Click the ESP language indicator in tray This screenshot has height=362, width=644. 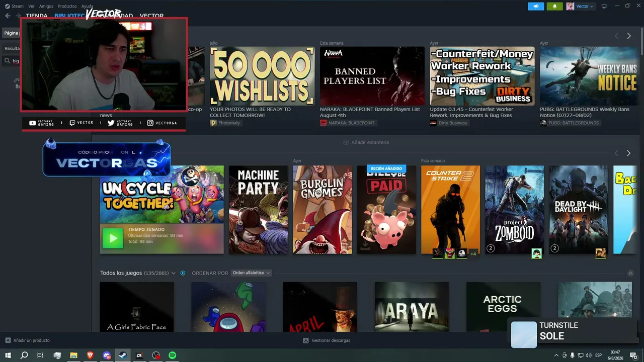coord(599,355)
